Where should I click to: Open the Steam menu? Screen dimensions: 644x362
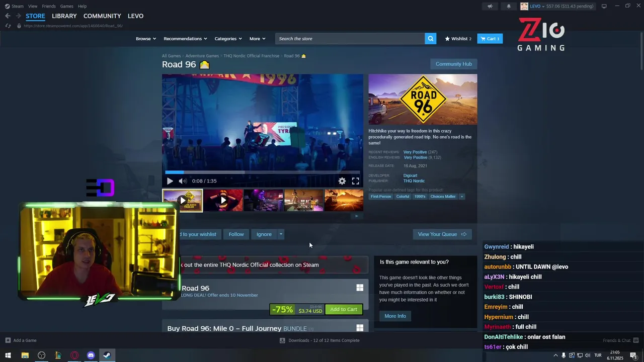click(x=15, y=6)
